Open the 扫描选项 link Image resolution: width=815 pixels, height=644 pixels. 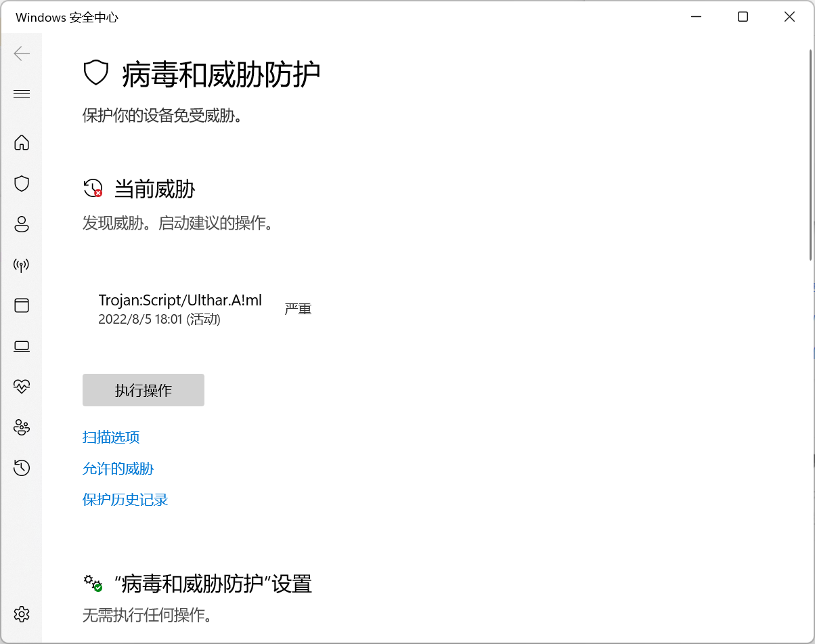click(x=111, y=437)
